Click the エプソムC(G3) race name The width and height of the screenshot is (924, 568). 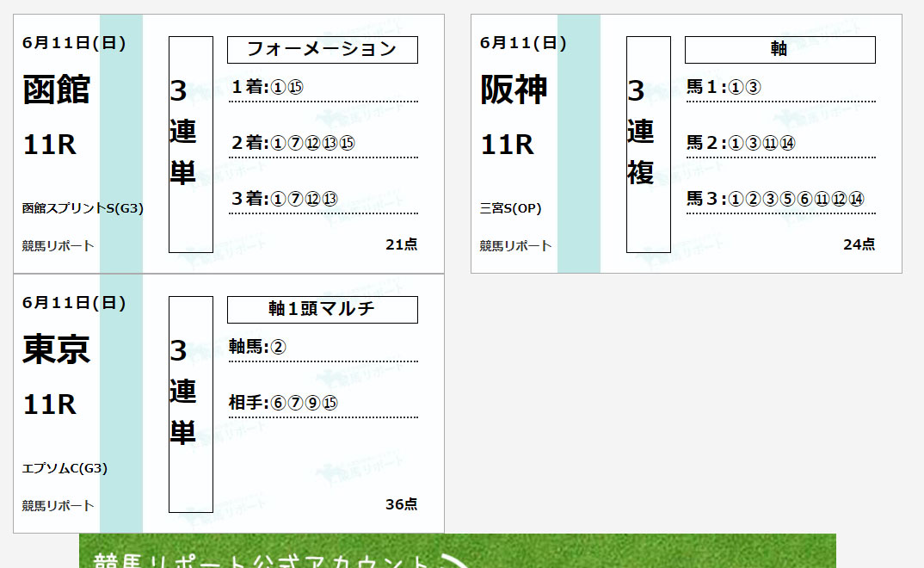(65, 468)
